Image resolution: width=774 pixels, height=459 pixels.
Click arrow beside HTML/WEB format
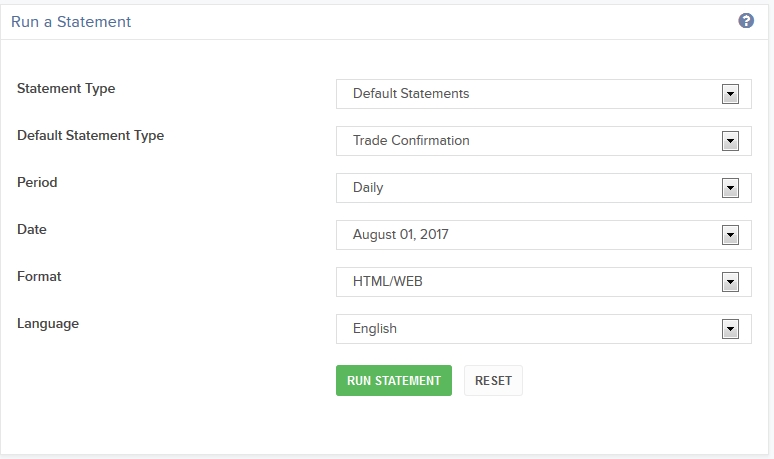[730, 282]
